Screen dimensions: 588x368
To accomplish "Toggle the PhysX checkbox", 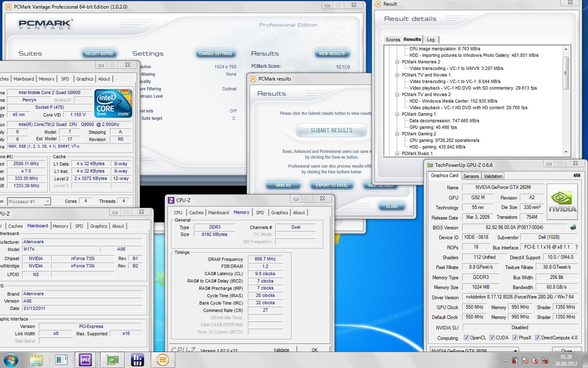I will pyautogui.click(x=515, y=338).
